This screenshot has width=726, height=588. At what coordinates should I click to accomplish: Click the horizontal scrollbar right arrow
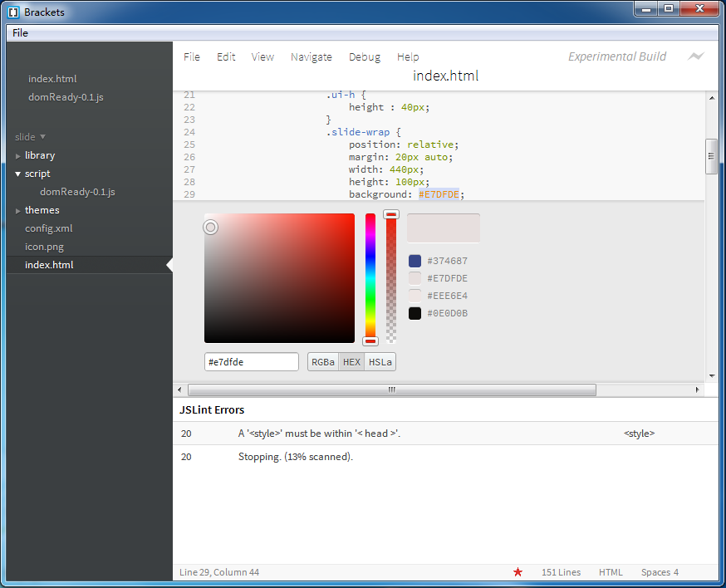coord(697,390)
